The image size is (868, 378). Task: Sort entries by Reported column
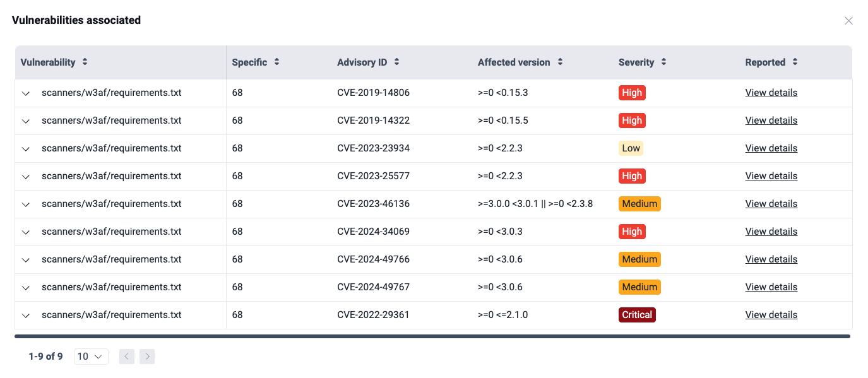click(x=795, y=62)
